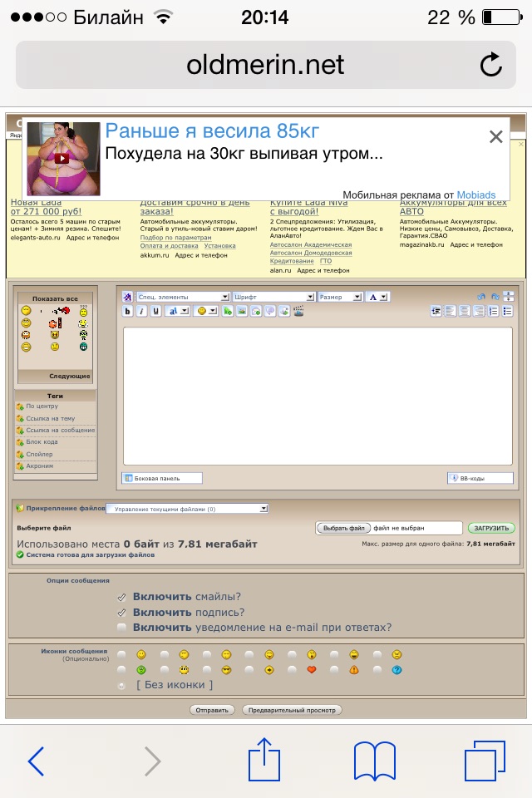Viewport: 532px width, 798px height.
Task: Click the align center icon
Action: coord(465,311)
